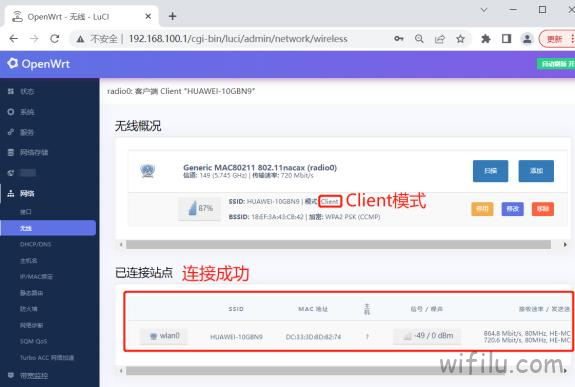Click the blue 扫描 scan button
The image size is (575, 387).
(x=490, y=171)
